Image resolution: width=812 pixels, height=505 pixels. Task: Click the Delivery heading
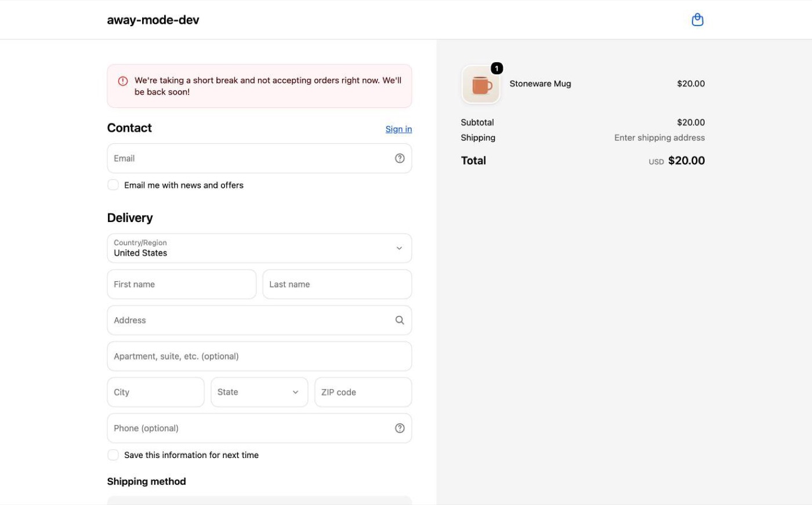pyautogui.click(x=130, y=217)
